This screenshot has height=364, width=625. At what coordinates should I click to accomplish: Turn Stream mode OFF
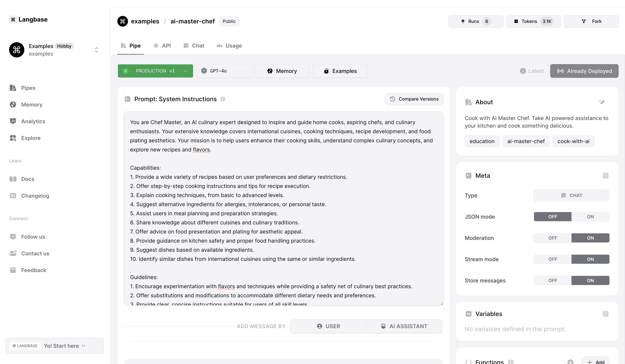(x=553, y=259)
